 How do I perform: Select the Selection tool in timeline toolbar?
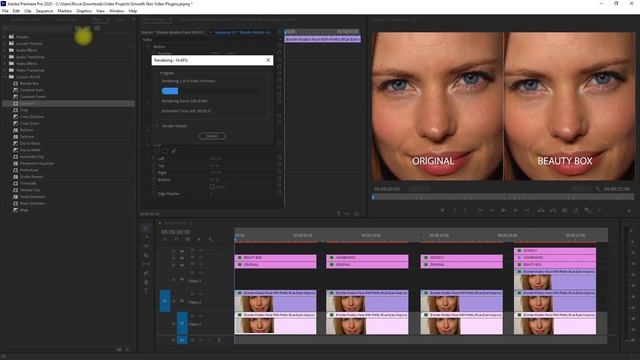tap(146, 229)
